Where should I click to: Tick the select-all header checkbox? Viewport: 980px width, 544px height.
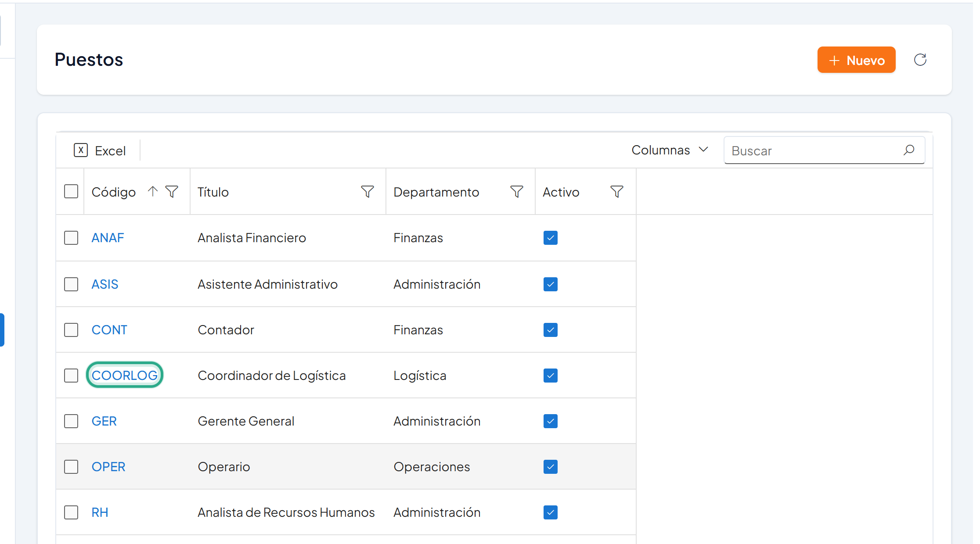(x=71, y=191)
